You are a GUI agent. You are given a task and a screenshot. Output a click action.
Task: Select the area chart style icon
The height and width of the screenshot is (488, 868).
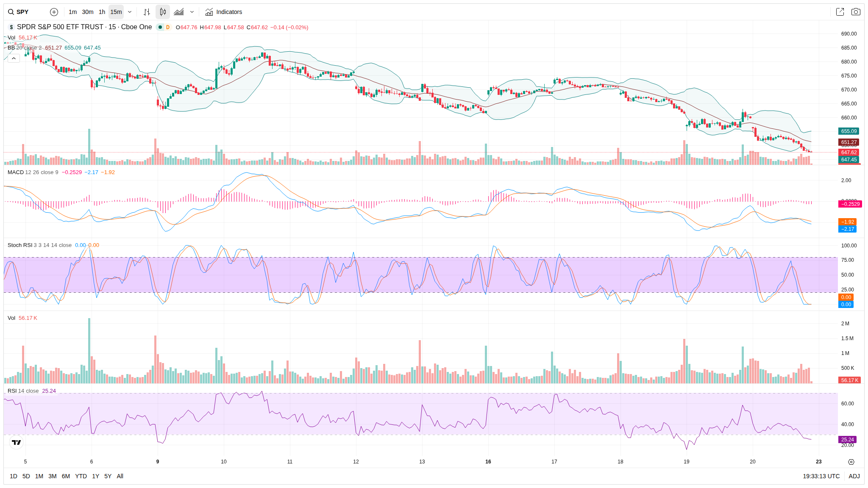[x=179, y=12]
